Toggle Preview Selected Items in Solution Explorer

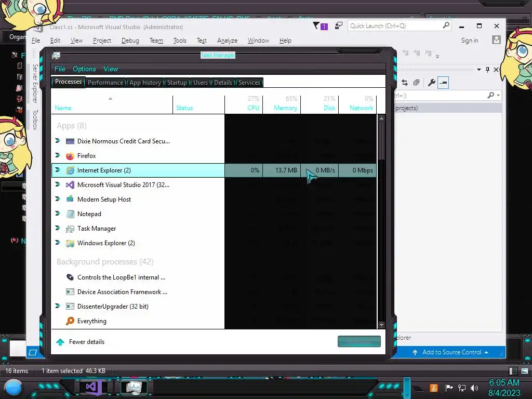click(443, 83)
